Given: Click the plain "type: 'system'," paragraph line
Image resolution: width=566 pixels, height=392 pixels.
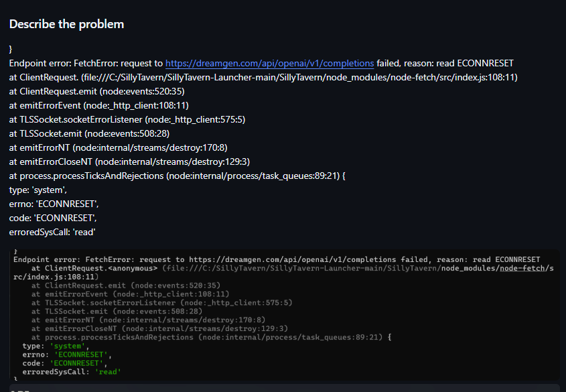Looking at the screenshot, I should 38,190.
